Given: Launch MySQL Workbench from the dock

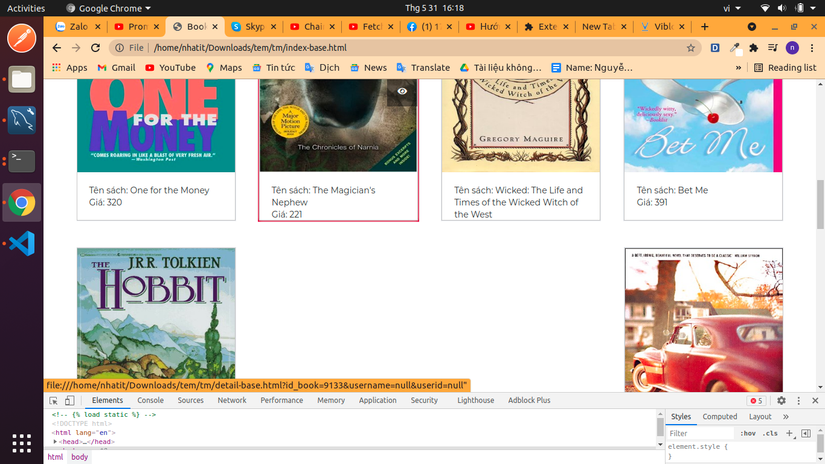Looking at the screenshot, I should pos(22,120).
